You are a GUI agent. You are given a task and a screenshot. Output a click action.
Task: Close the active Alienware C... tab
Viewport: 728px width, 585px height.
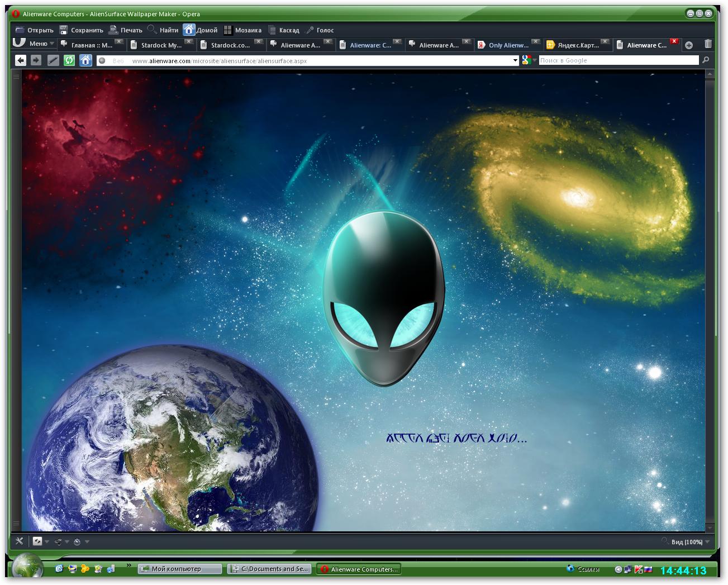(x=674, y=41)
